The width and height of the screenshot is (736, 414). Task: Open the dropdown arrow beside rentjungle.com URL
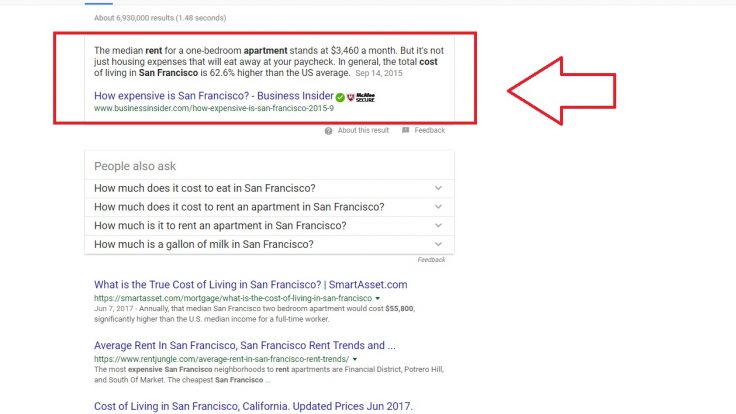[x=355, y=360]
